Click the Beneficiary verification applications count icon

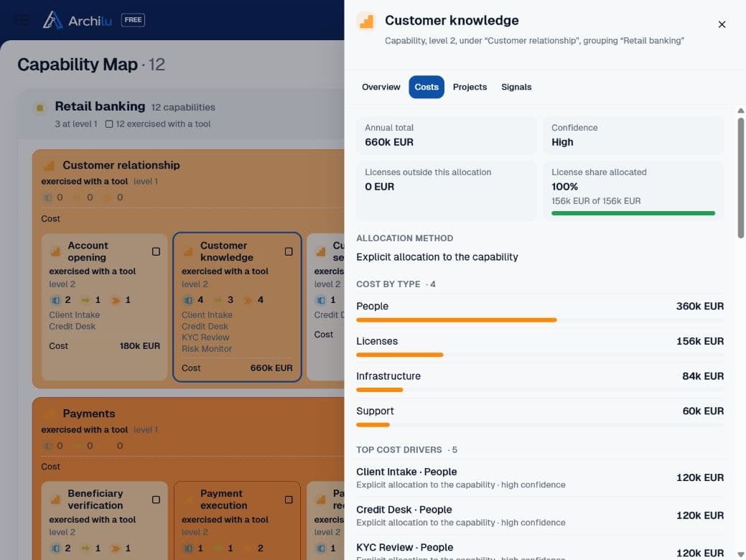point(55,549)
